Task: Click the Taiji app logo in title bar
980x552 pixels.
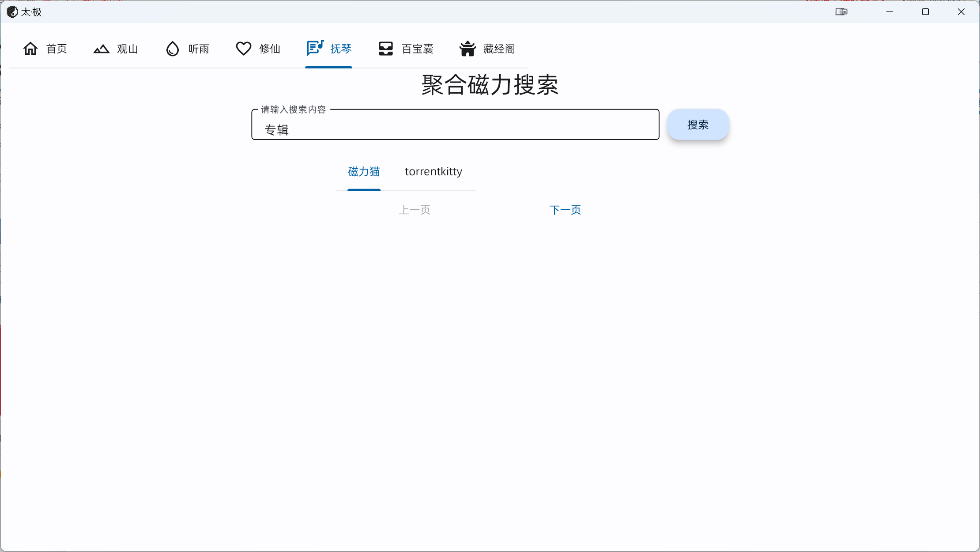Action: 12,12
